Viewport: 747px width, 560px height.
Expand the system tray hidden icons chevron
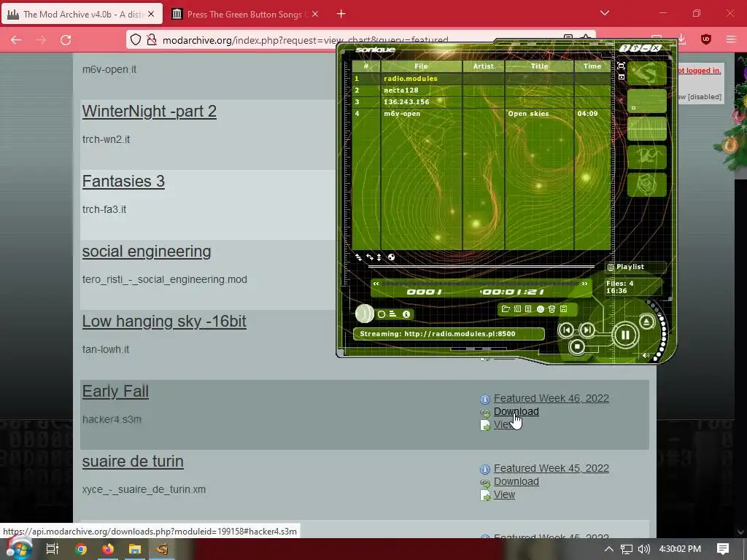(x=609, y=549)
